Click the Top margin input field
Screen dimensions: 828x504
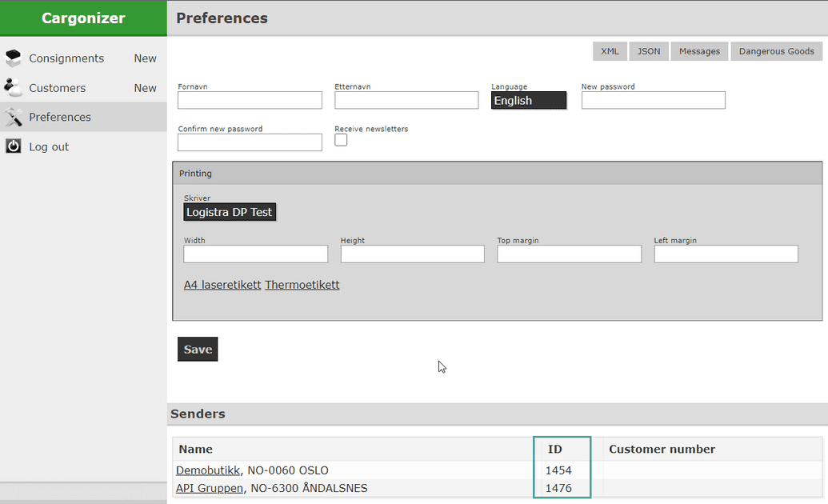pos(569,254)
